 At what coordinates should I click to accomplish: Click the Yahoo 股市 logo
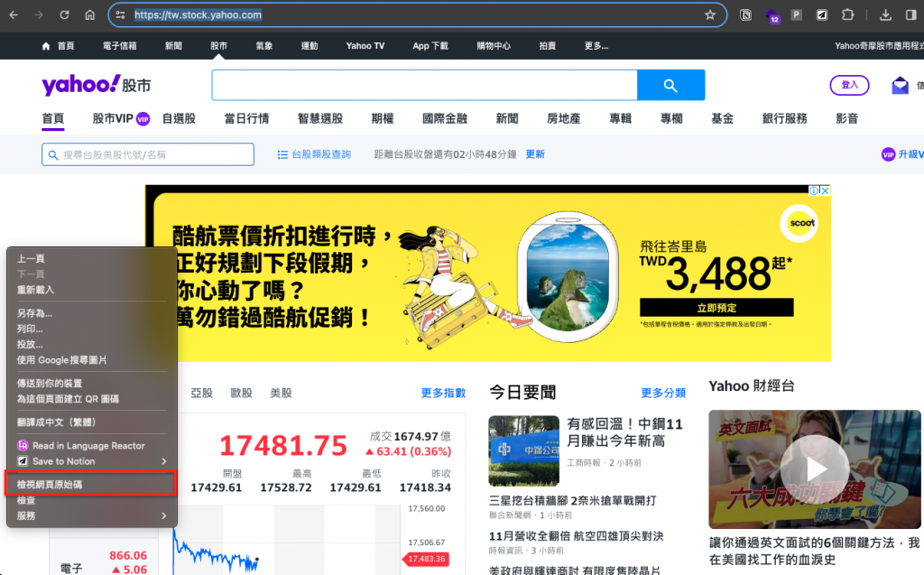point(96,86)
